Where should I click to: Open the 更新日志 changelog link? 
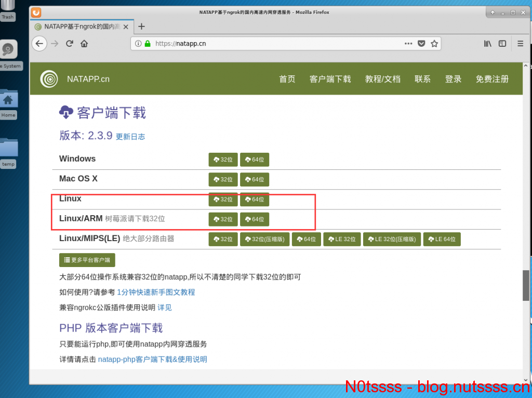[x=130, y=137]
